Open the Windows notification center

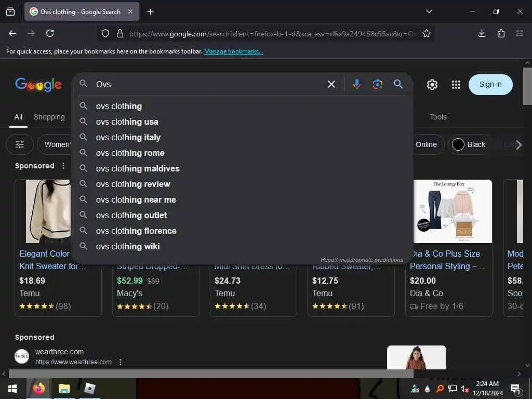pos(516,389)
